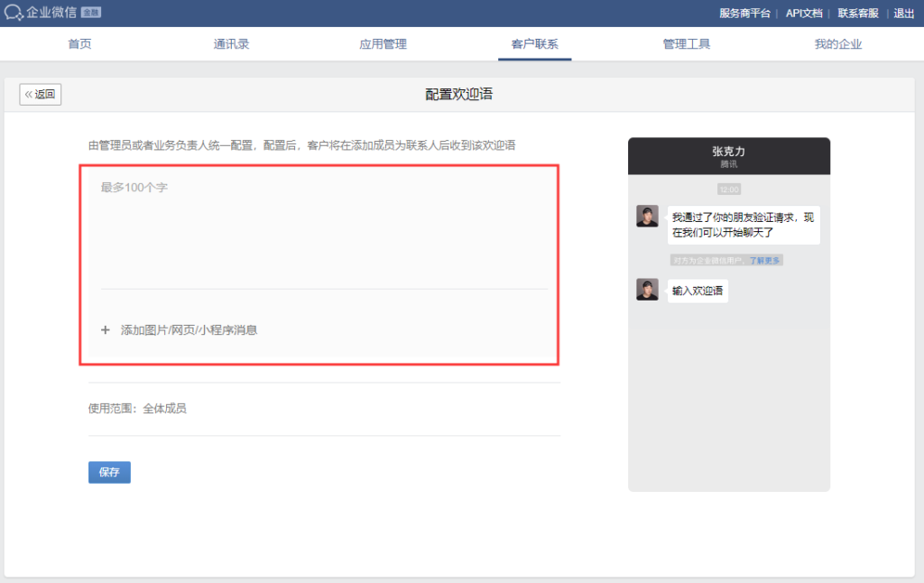
Task: Click the 我通过了你的朋友验证请求 message bubble
Action: (744, 225)
